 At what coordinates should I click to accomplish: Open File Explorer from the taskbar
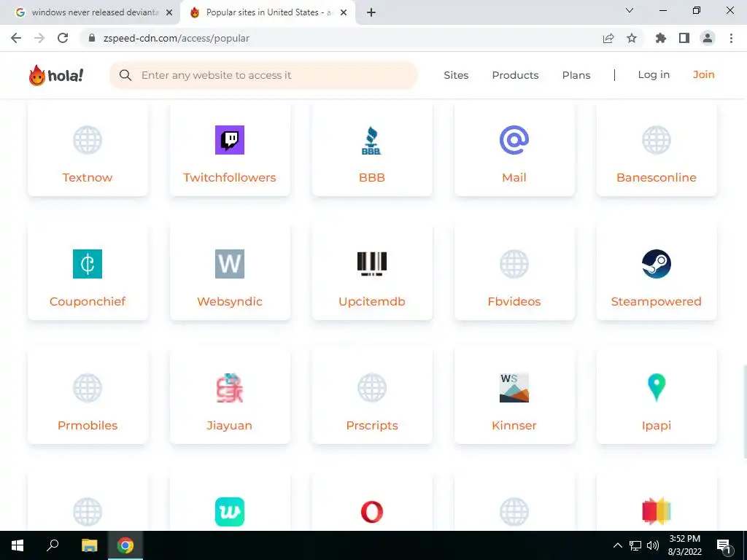[89, 545]
